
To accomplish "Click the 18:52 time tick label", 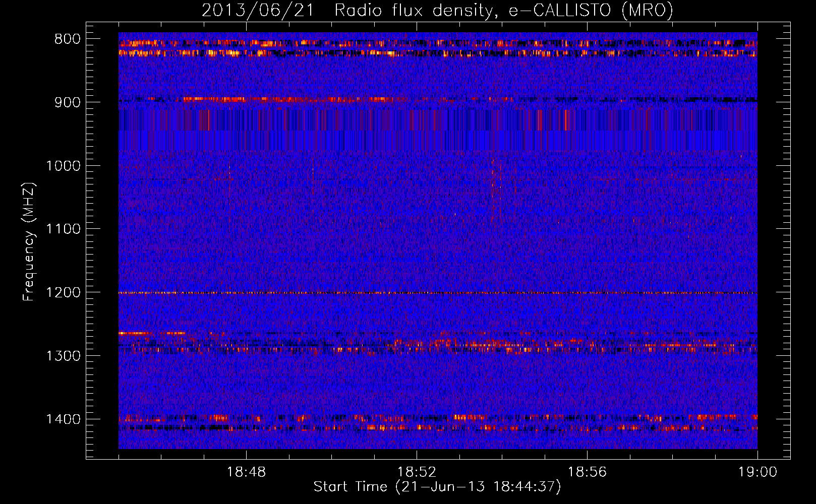I will pos(417,472).
